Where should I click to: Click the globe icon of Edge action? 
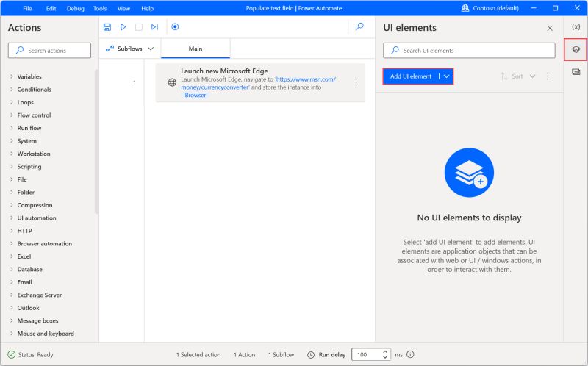(x=172, y=82)
